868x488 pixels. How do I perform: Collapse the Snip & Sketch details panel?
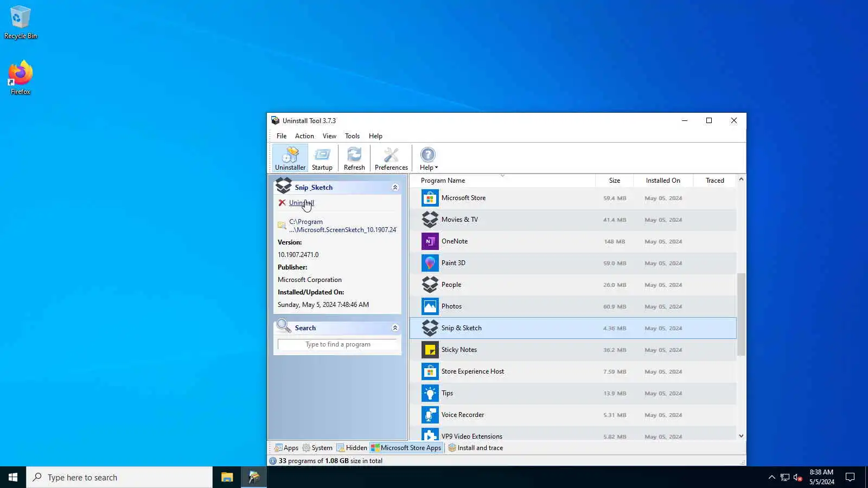(x=395, y=188)
